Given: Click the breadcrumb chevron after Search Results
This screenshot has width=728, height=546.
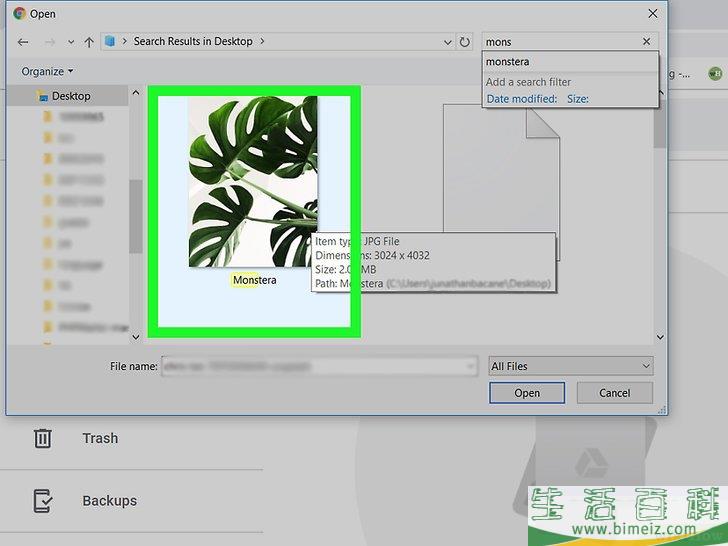Looking at the screenshot, I should tap(262, 41).
